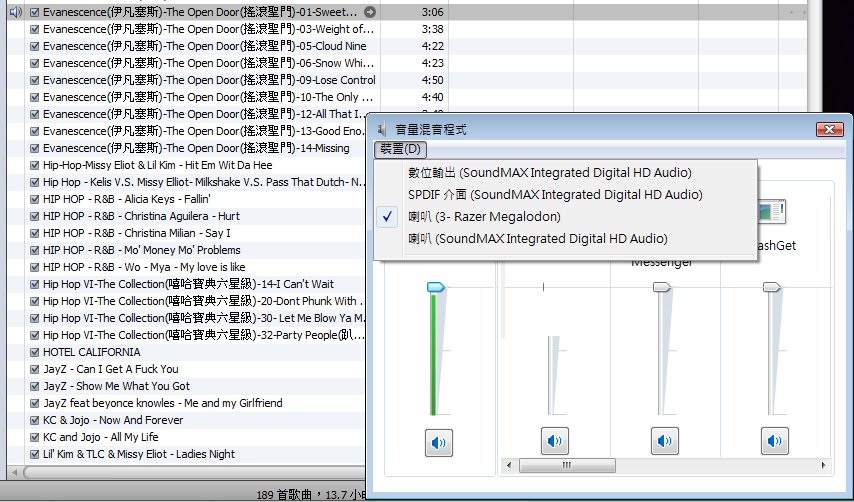Screen dimensions: 854x502
Task: Close the volume mixer window
Action: click(x=829, y=130)
